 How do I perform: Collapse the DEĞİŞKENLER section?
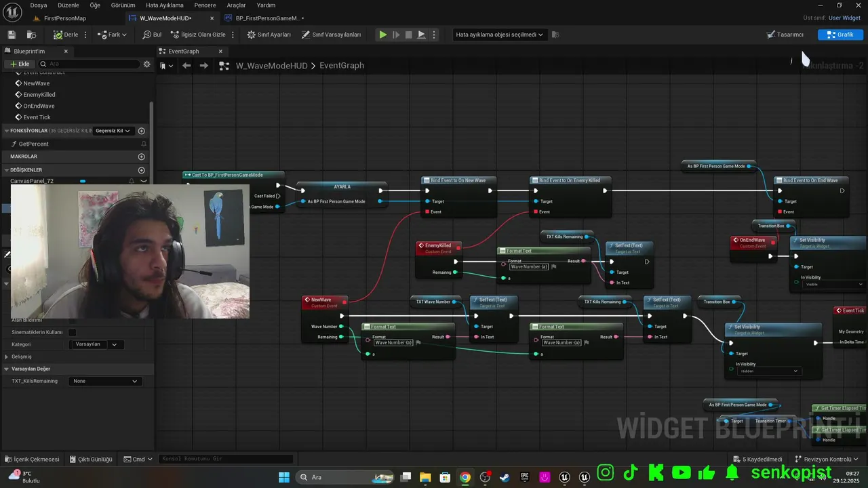(x=6, y=170)
